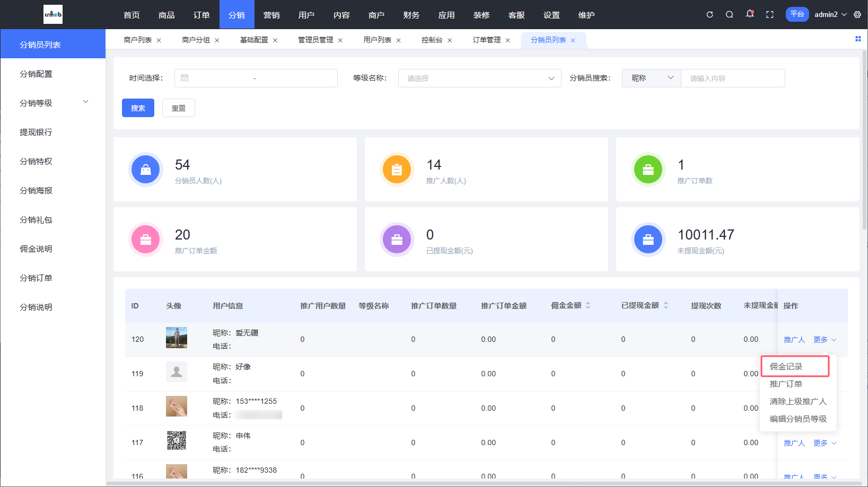Select 推广订单 from the dropdown menu
The image size is (868, 487).
[x=798, y=384]
